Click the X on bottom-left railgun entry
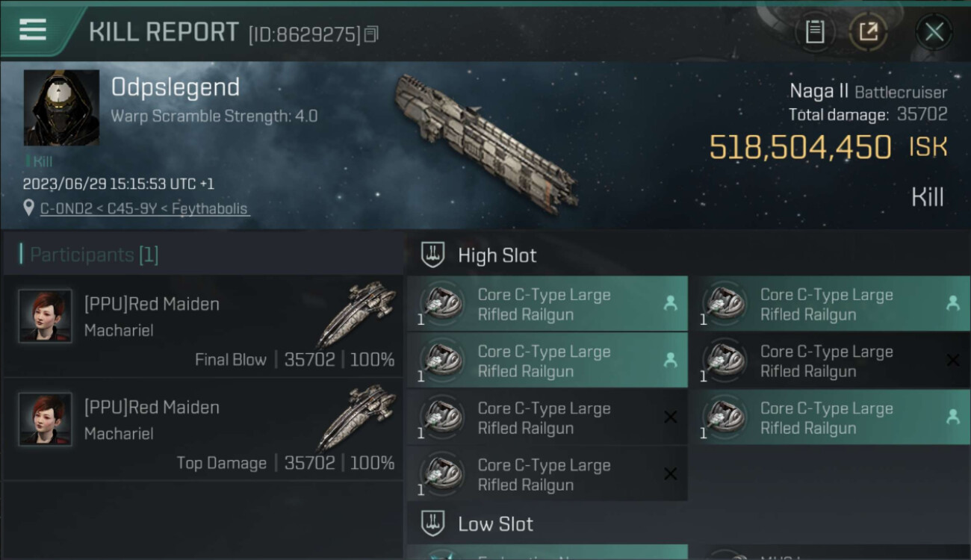The width and height of the screenshot is (971, 560). click(x=671, y=474)
